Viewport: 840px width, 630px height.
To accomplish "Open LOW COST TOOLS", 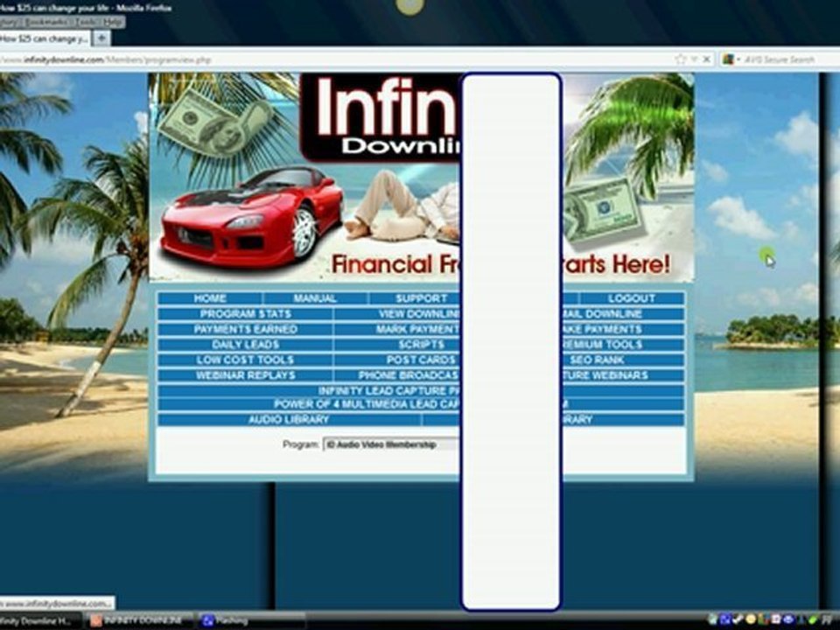I will [x=245, y=360].
